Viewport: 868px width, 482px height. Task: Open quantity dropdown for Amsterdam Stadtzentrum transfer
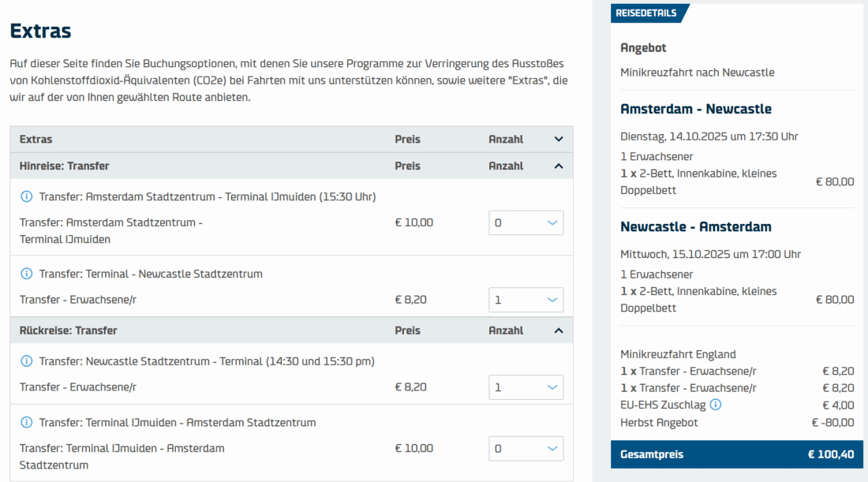click(526, 222)
